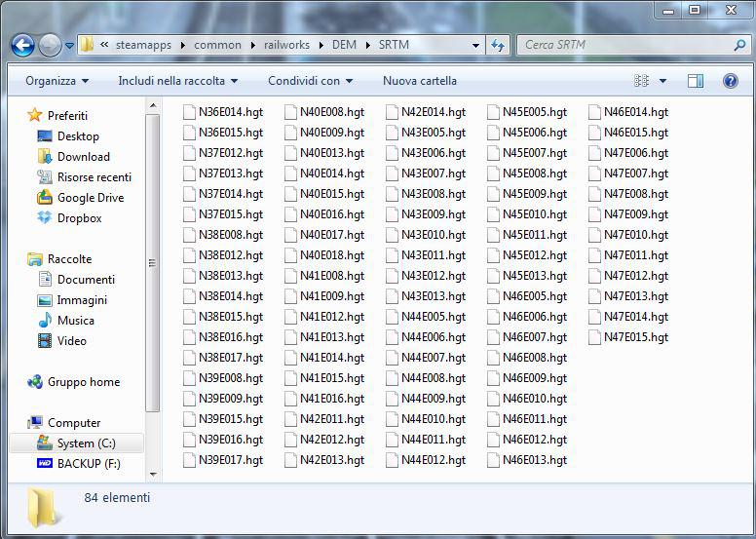Image resolution: width=756 pixels, height=539 pixels.
Task: Select Preferiti in the navigation pane
Action: pyautogui.click(x=57, y=115)
